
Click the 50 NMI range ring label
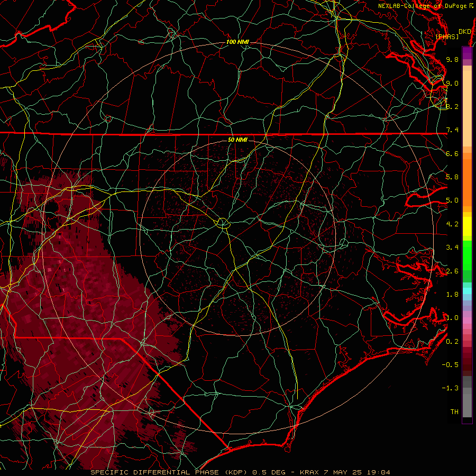pos(237,140)
